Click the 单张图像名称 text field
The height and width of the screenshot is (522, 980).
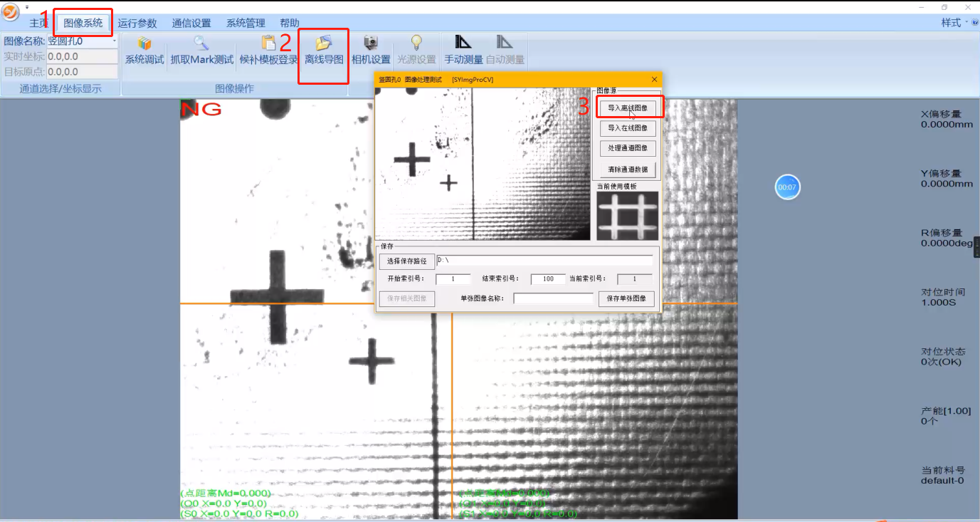click(553, 298)
